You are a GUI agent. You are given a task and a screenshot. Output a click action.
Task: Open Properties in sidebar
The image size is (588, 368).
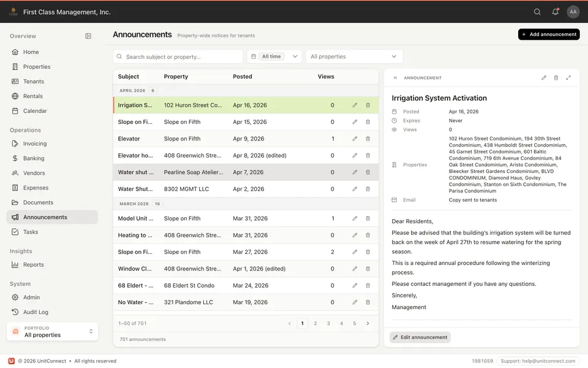pyautogui.click(x=52, y=66)
